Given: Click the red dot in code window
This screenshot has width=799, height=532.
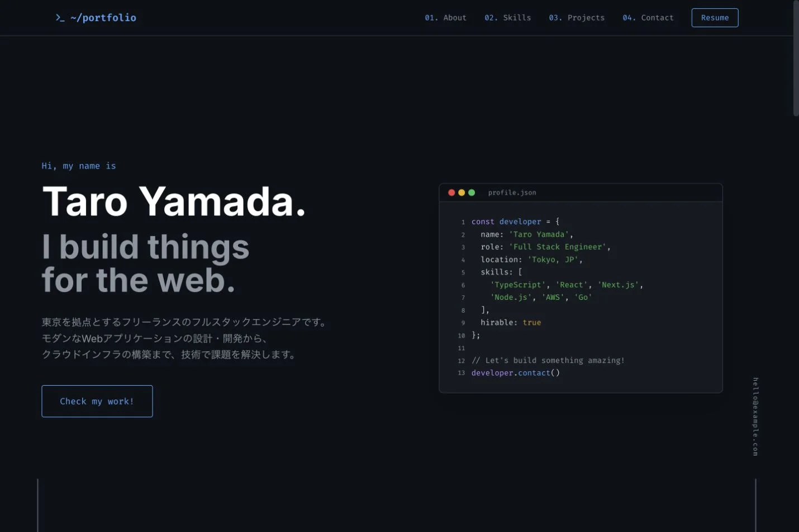Looking at the screenshot, I should pos(451,193).
